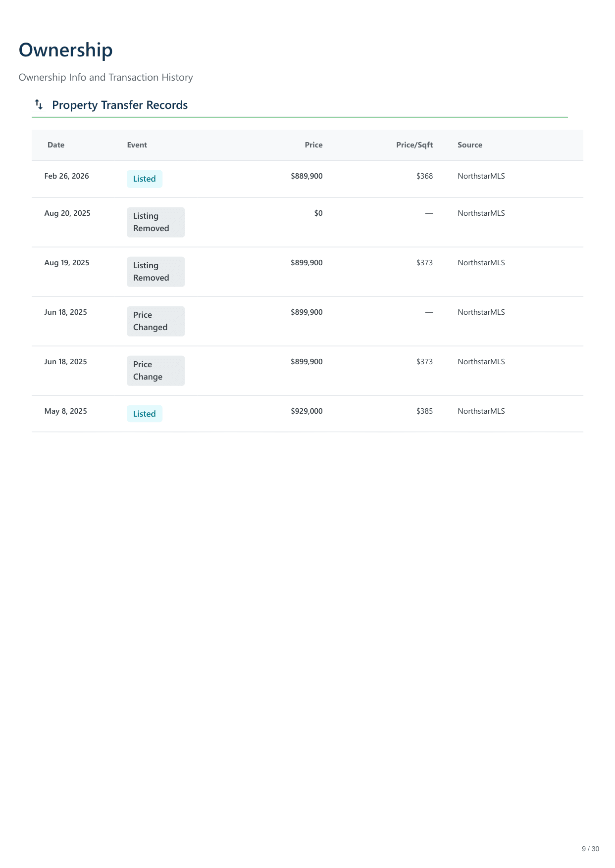
Task: Click the Property Transfer Records section title
Action: (x=120, y=105)
